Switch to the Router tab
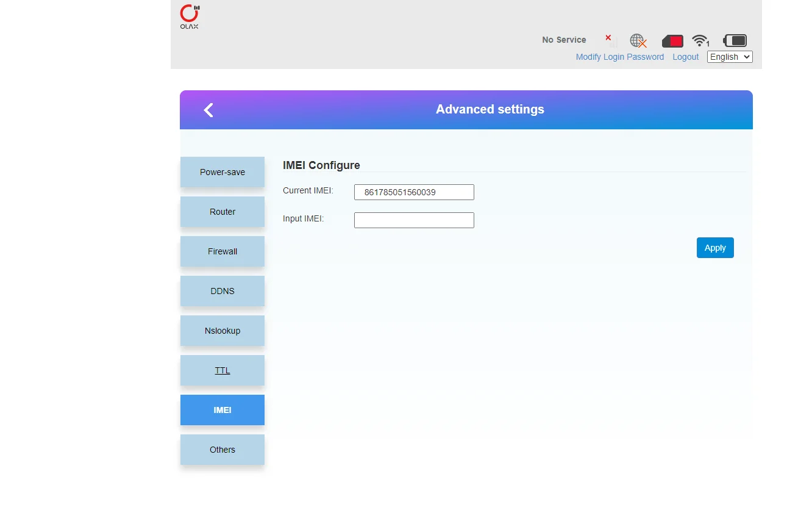812x532 pixels. coord(223,212)
